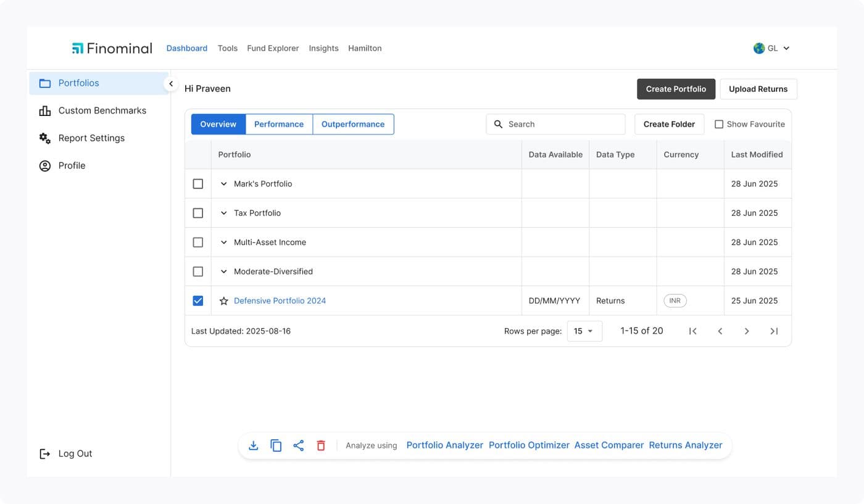Analyze using Portfolio Analyzer

click(x=445, y=445)
